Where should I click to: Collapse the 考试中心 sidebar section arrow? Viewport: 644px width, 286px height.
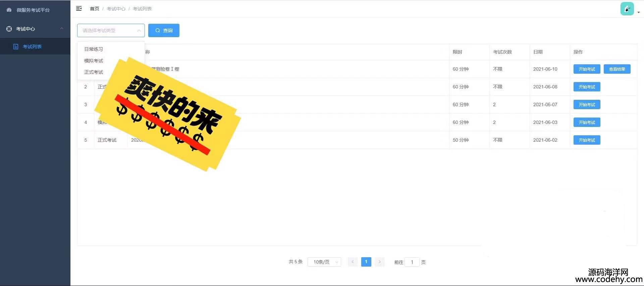[x=62, y=28]
